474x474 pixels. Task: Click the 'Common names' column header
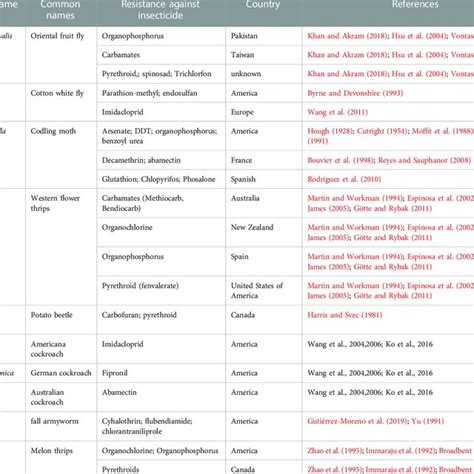point(60,10)
